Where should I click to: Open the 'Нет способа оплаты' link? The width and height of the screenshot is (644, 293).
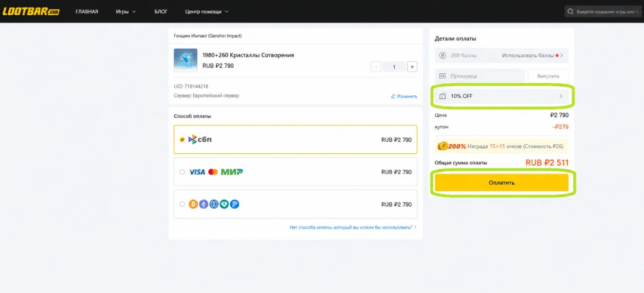[x=353, y=227]
